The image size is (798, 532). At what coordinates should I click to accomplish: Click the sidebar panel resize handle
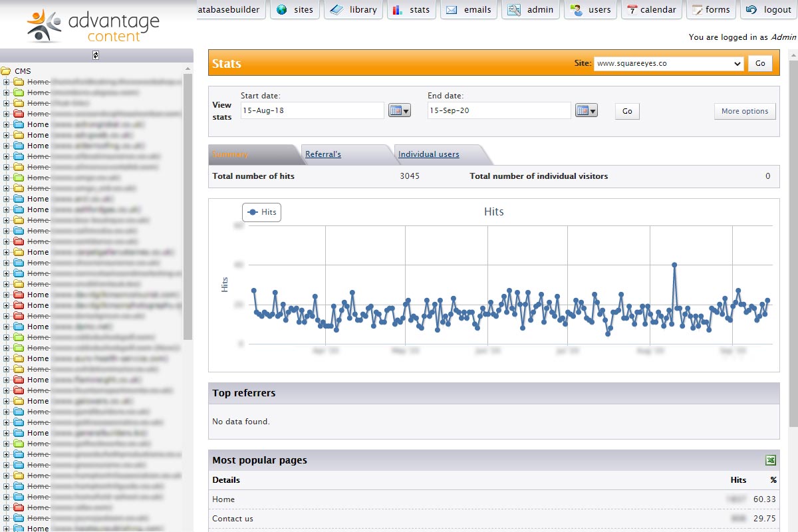pyautogui.click(x=96, y=55)
